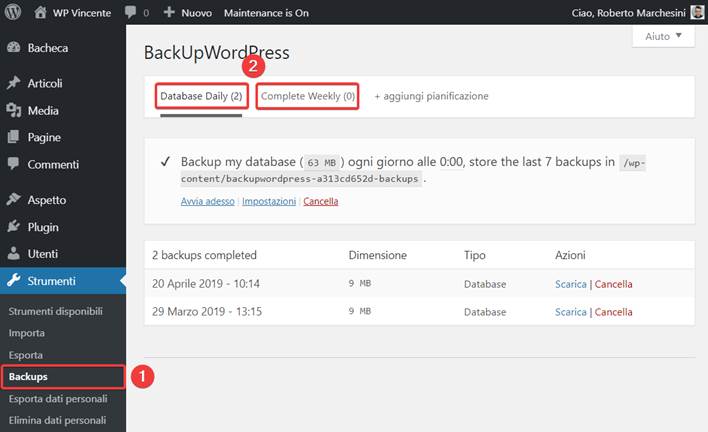This screenshot has width=708, height=432.
Task: Click Maintenance is On in admin bar
Action: click(266, 13)
